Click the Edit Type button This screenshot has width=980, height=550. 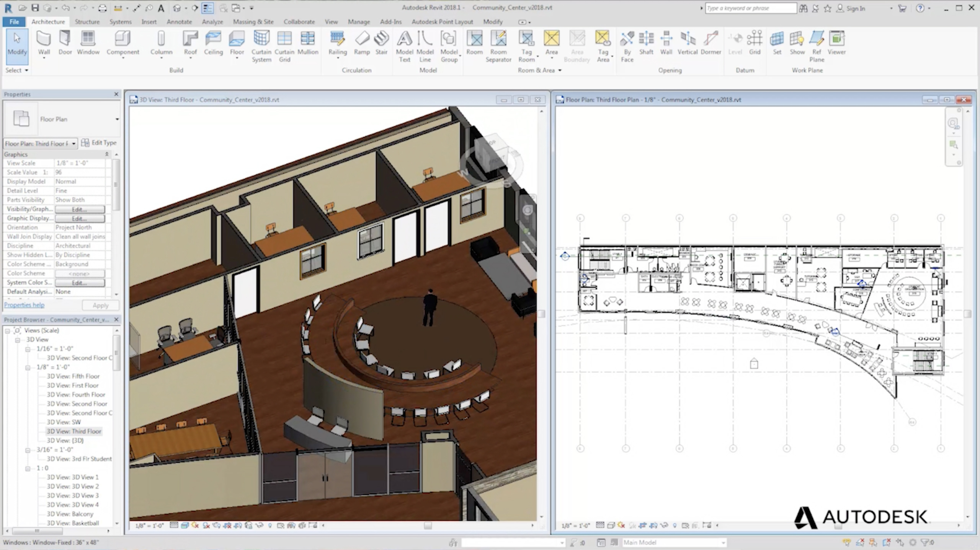click(99, 143)
